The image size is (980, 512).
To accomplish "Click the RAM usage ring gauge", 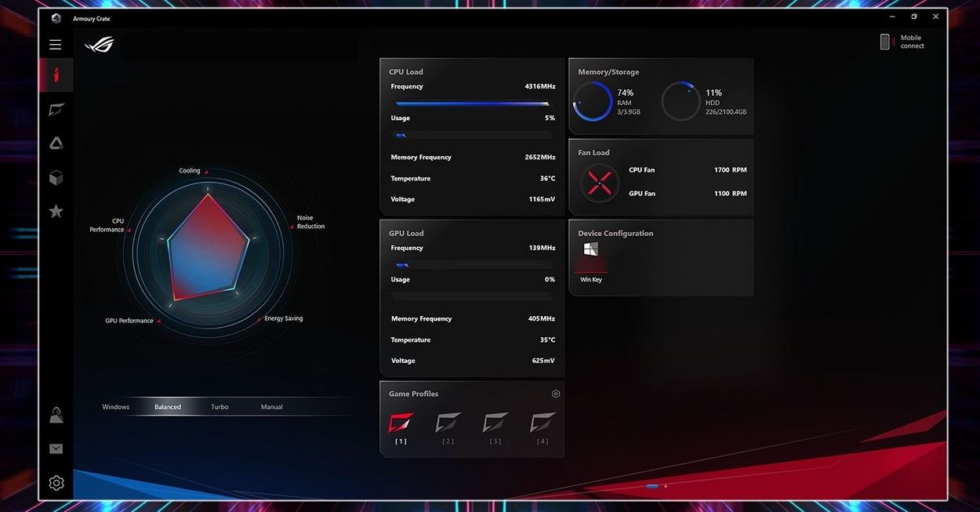I will [x=593, y=102].
